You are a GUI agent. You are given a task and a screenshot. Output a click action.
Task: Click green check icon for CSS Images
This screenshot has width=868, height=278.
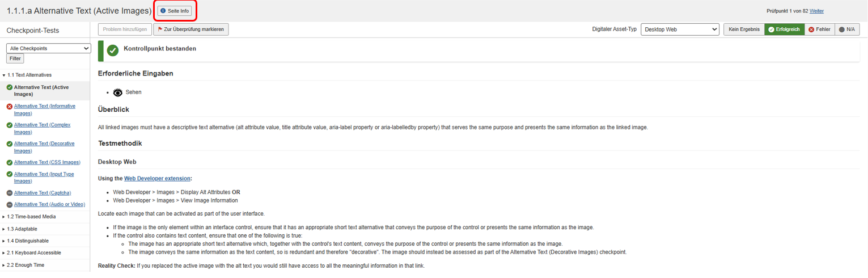coord(10,163)
